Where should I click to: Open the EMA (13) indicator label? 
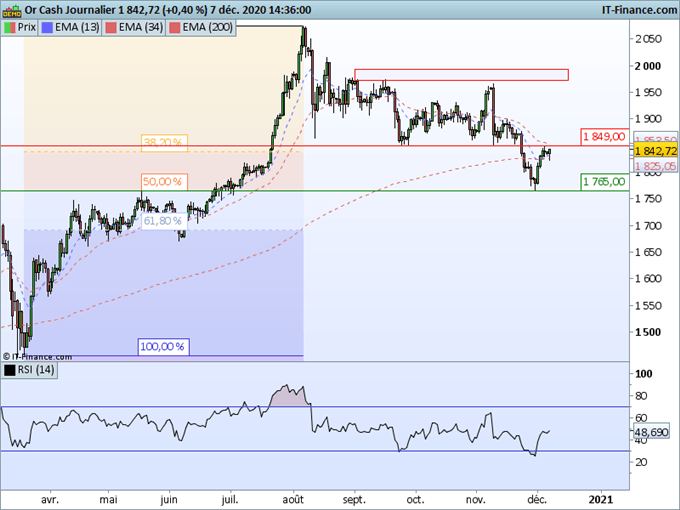77,28
